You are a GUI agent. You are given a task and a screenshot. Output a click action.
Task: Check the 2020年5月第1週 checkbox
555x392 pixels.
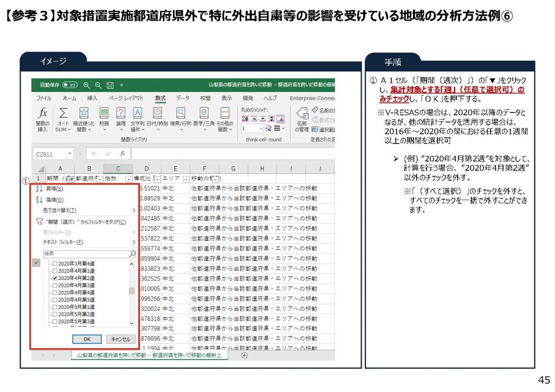[x=55, y=307]
